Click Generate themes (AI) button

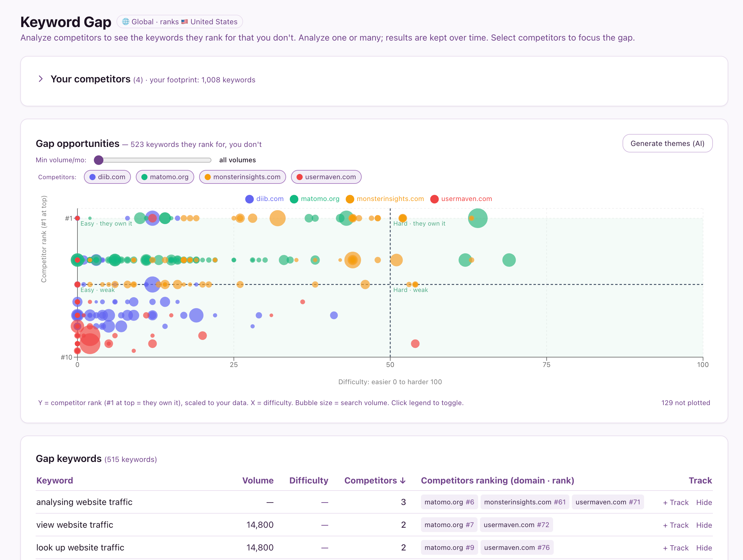(x=667, y=144)
